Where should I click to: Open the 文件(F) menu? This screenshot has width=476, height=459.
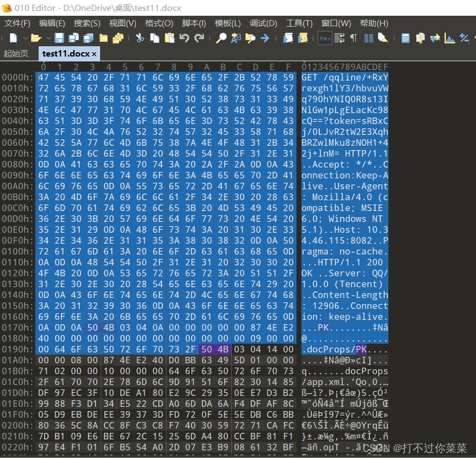pos(17,23)
